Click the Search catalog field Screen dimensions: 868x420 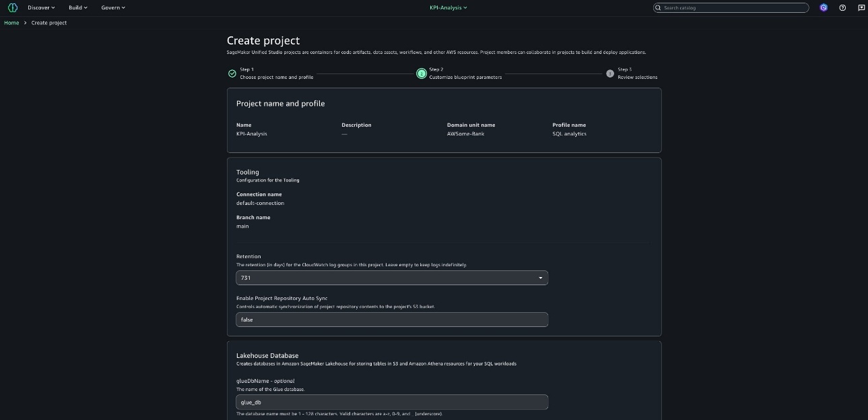[x=731, y=7]
